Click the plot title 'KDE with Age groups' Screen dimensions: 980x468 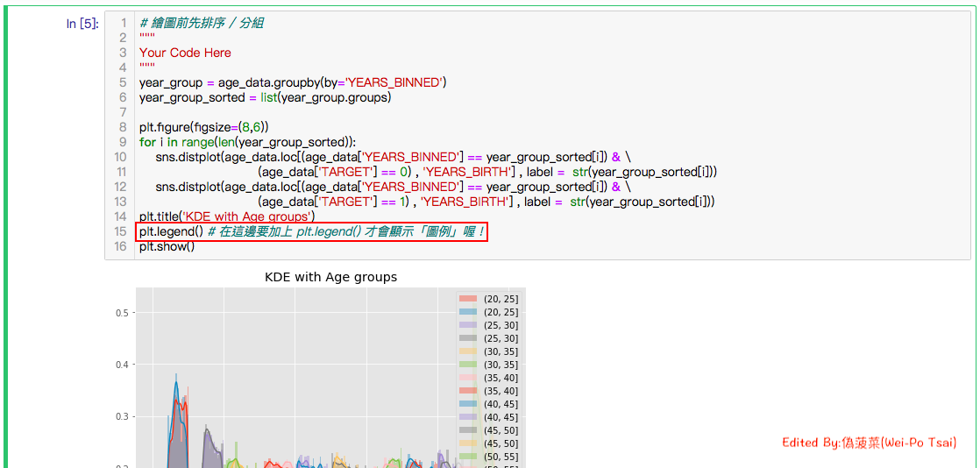331,277
